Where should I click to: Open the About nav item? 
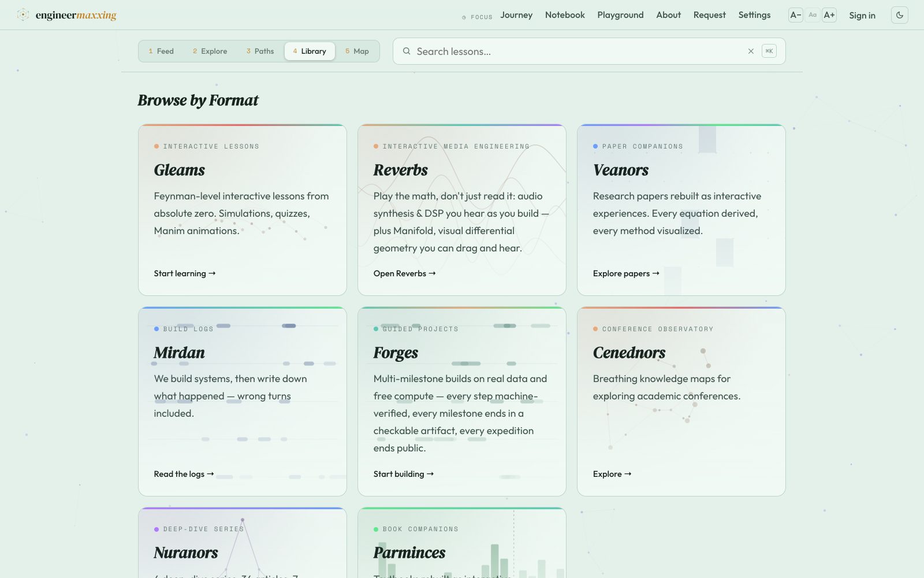click(x=668, y=15)
